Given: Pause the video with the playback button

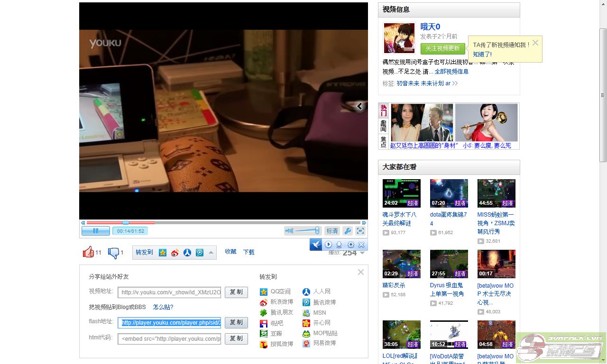Looking at the screenshot, I should tap(95, 231).
